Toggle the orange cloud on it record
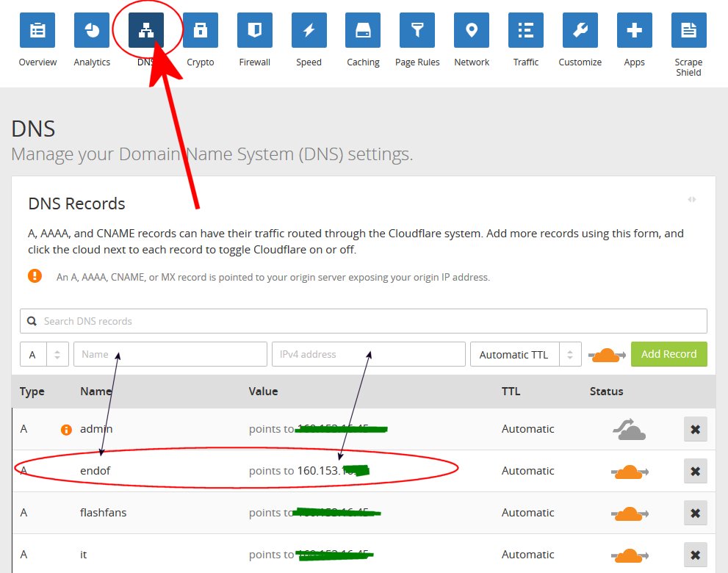This screenshot has width=728, height=573. tap(629, 555)
